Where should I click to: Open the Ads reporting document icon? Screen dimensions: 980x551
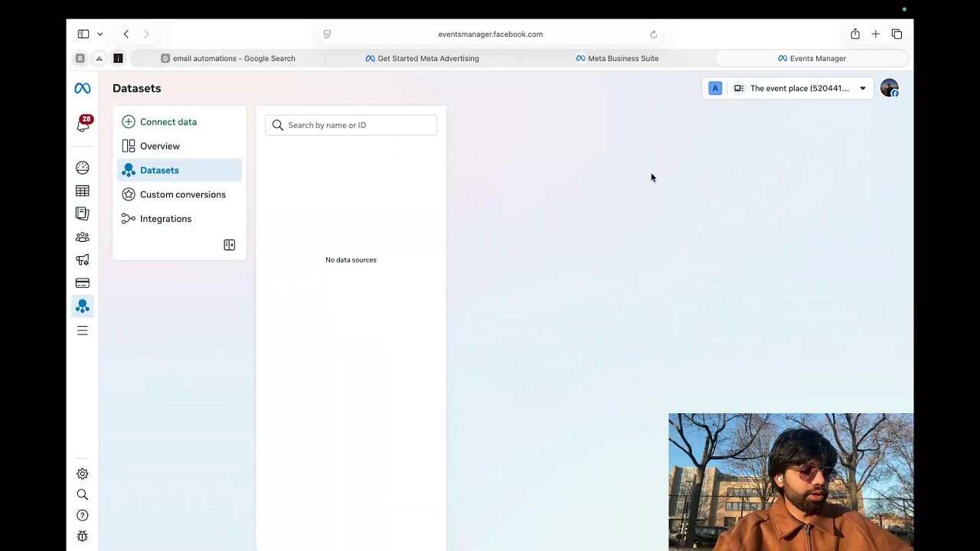tap(83, 214)
